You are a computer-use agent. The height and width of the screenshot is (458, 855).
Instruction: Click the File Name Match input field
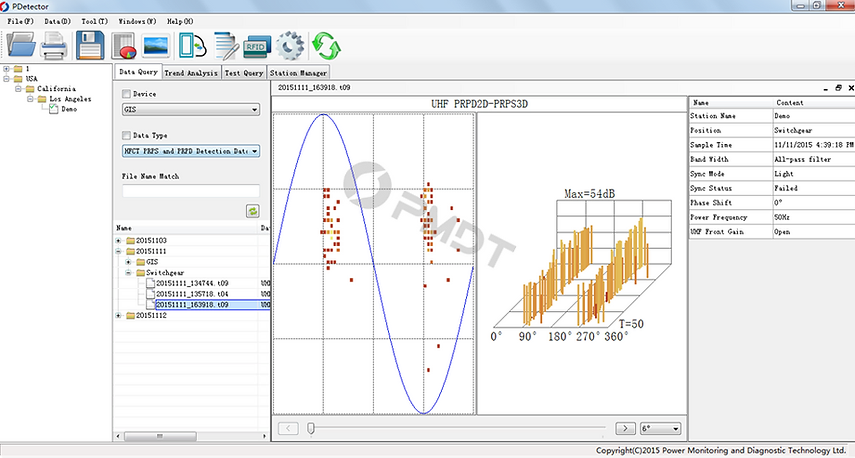(x=190, y=190)
